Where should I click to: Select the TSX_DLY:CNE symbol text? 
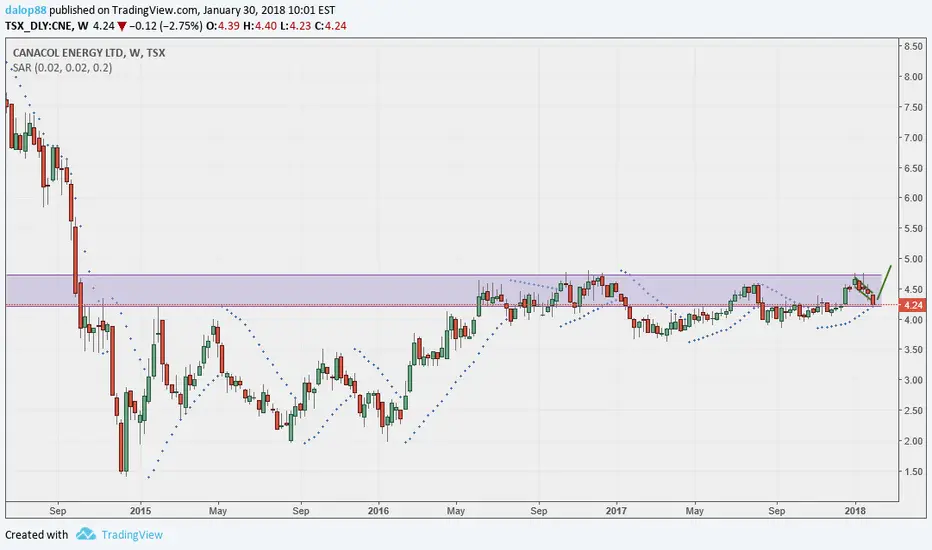point(39,26)
